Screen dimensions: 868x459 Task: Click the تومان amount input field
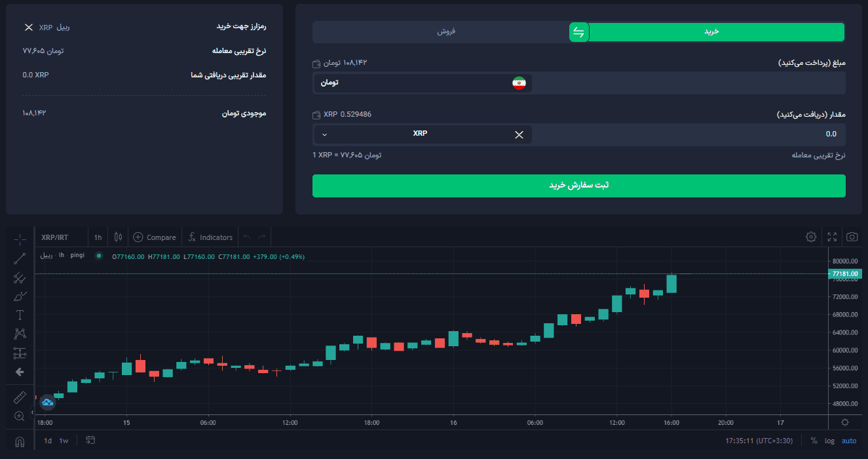pyautogui.click(x=689, y=83)
